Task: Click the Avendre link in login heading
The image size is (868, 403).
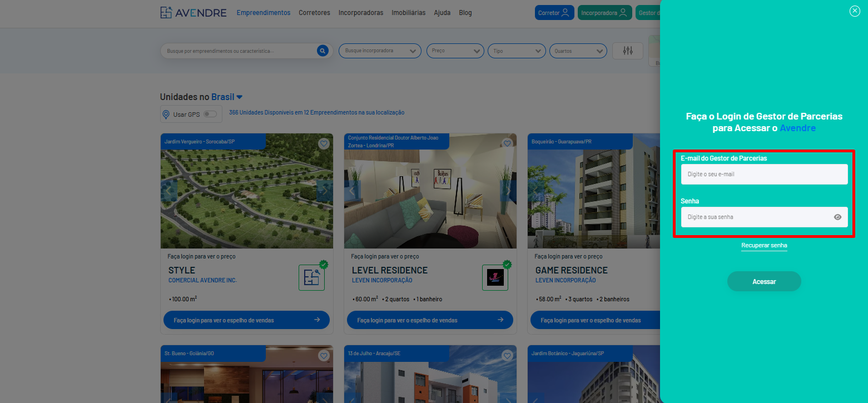Action: point(797,128)
